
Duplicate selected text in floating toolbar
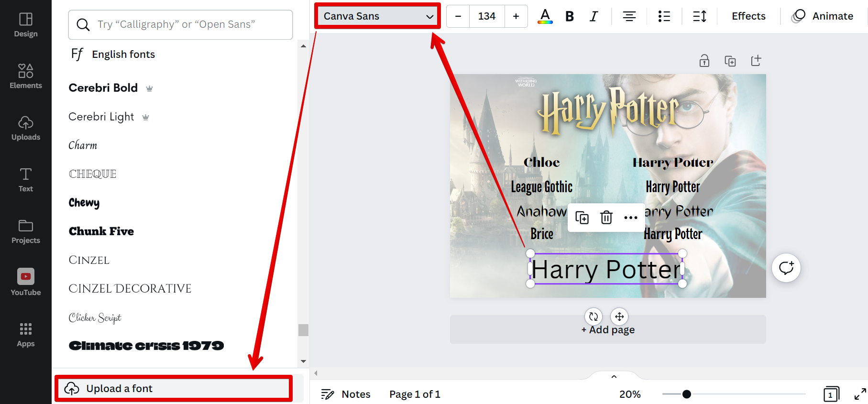(582, 218)
